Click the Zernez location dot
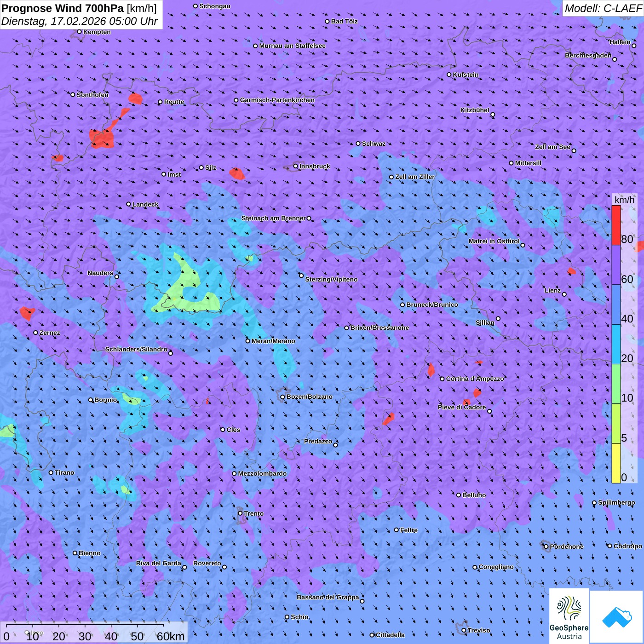 (36, 333)
